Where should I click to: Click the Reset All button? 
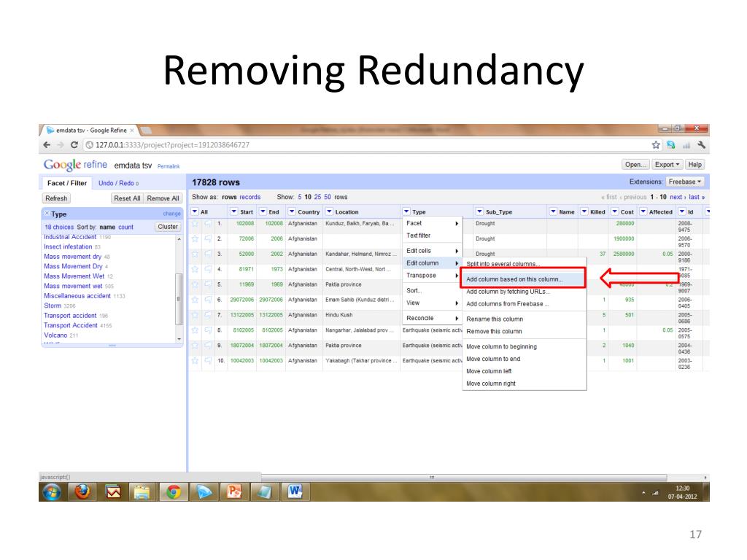coord(127,198)
